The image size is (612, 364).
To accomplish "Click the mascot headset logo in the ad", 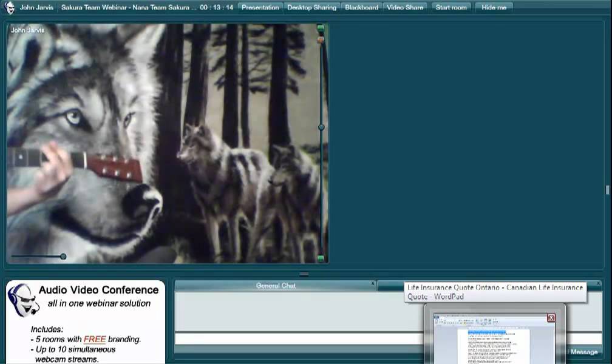I will pyautogui.click(x=24, y=300).
